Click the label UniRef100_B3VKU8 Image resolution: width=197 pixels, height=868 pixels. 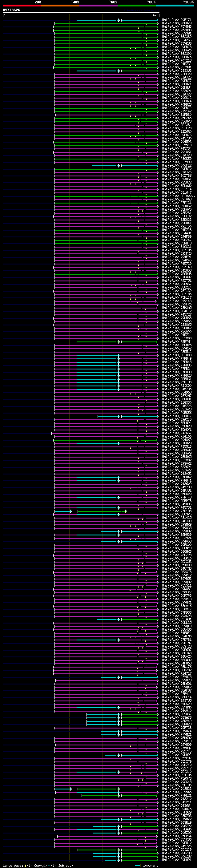pos(176,44)
